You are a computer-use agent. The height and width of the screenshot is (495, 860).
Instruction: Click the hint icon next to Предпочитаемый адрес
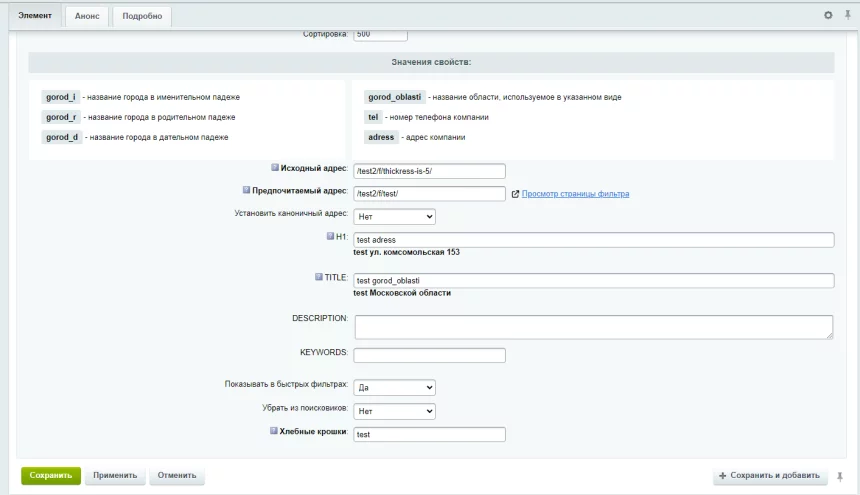(246, 190)
